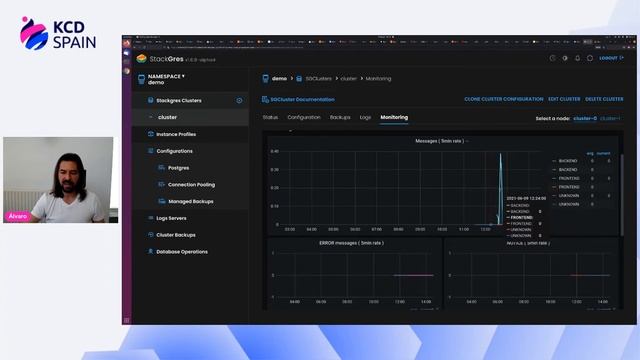Open the NAMESPACE dropdown selector
The image size is (640, 360).
tap(166, 79)
